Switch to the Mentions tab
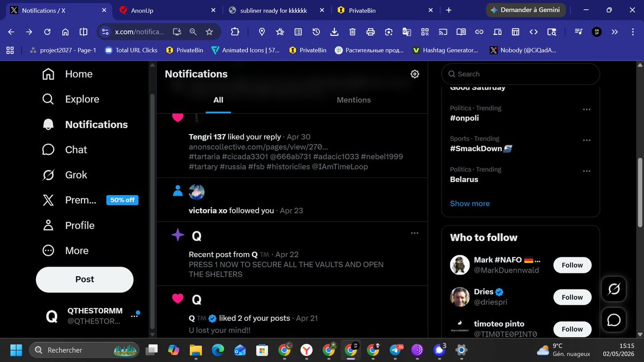This screenshot has height=362, width=644. [x=354, y=100]
